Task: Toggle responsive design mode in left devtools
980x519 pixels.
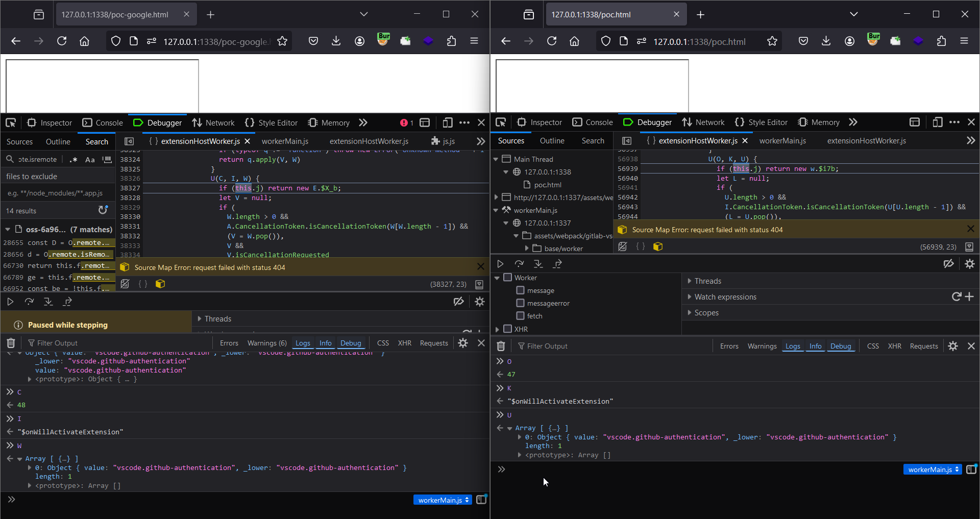Action: [448, 122]
